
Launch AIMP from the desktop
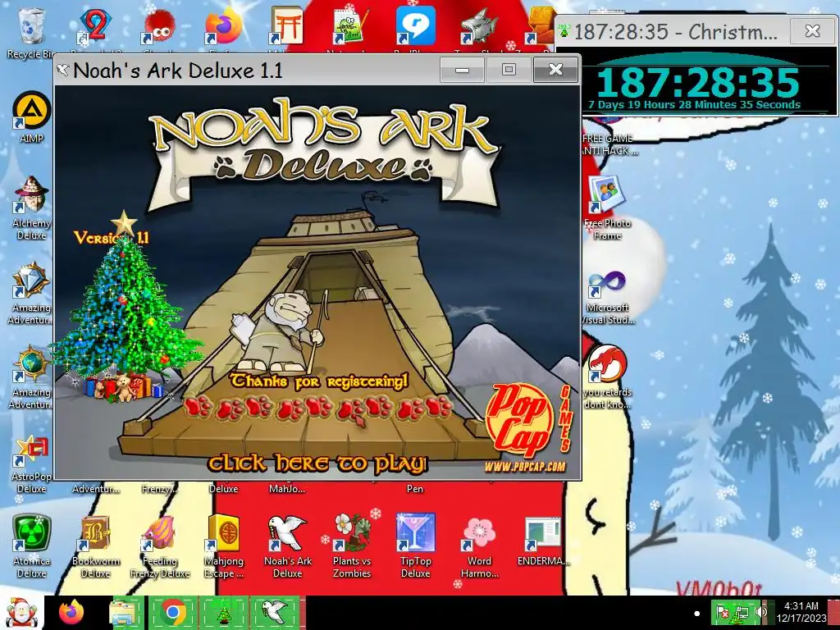32,118
